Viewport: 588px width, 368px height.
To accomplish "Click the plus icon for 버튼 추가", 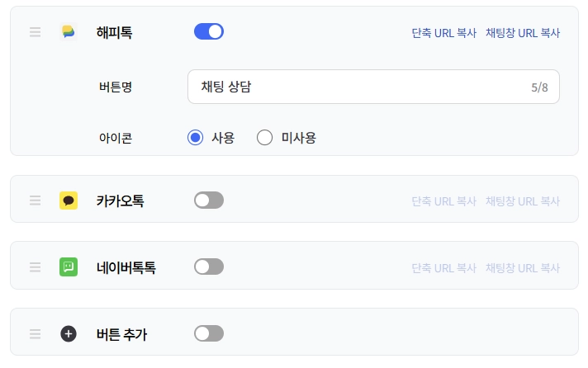I will click(x=69, y=333).
